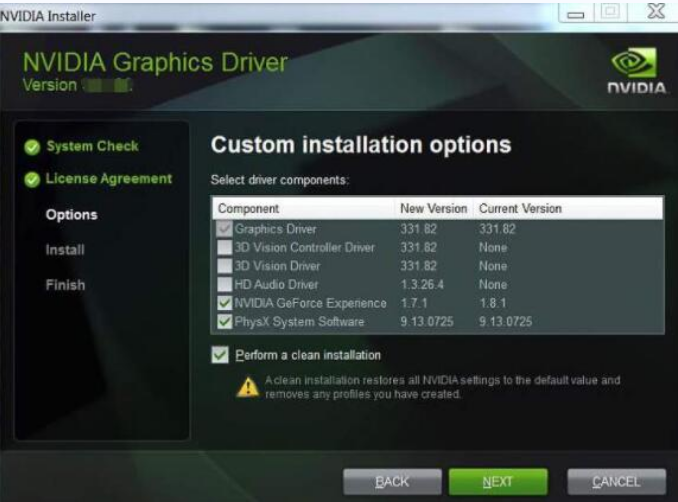
Task: Click the License Agreement green checkmark icon
Action: click(x=32, y=179)
